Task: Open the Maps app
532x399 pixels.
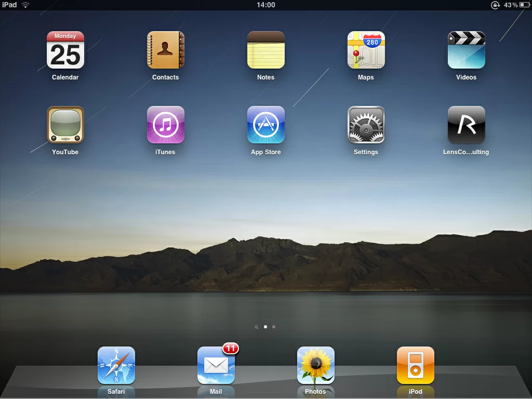Action: click(x=366, y=50)
